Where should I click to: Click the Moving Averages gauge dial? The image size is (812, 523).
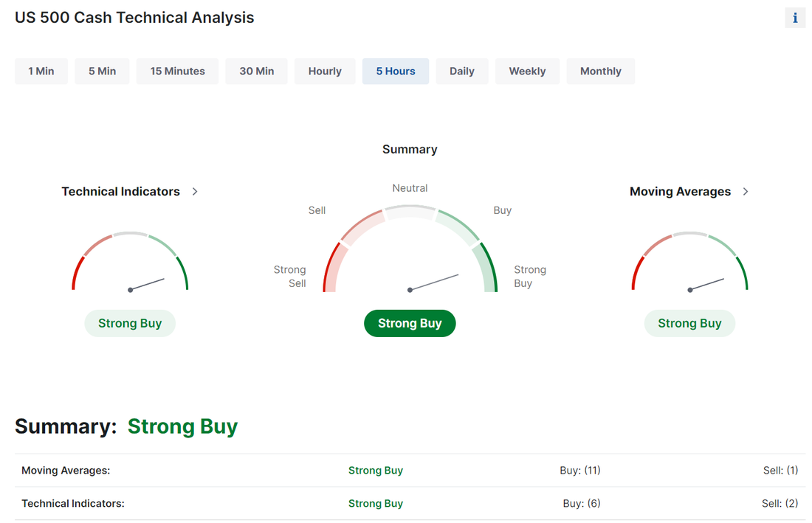tap(690, 263)
